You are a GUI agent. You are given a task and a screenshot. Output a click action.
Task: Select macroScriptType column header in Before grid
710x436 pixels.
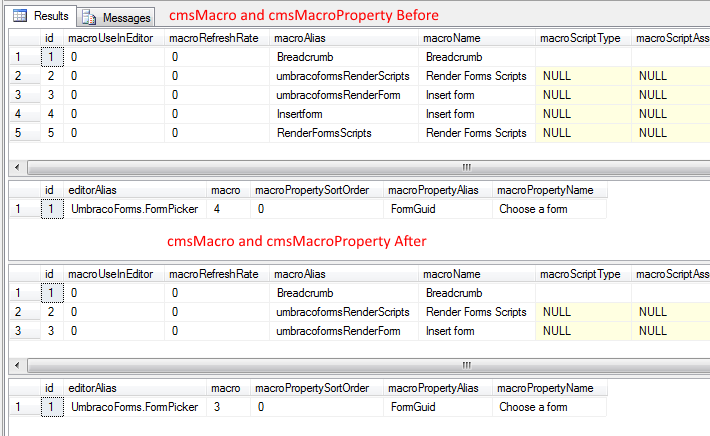click(584, 38)
